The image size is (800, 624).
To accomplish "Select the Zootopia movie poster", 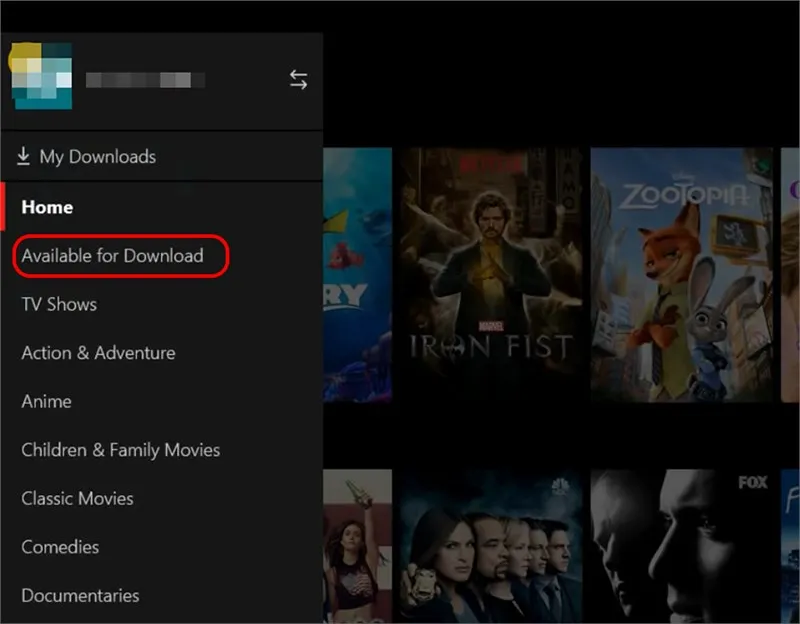I will pyautogui.click(x=682, y=274).
